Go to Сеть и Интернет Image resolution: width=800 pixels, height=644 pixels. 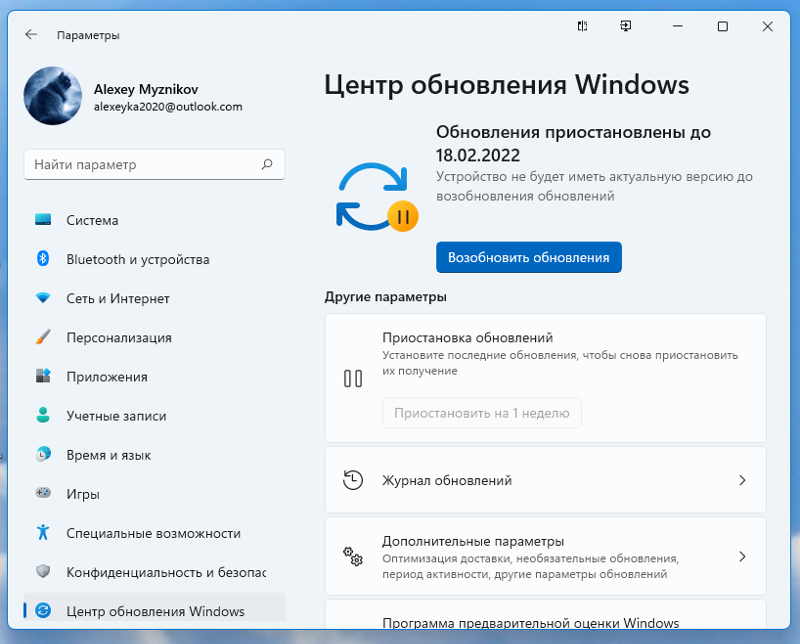tap(155, 298)
